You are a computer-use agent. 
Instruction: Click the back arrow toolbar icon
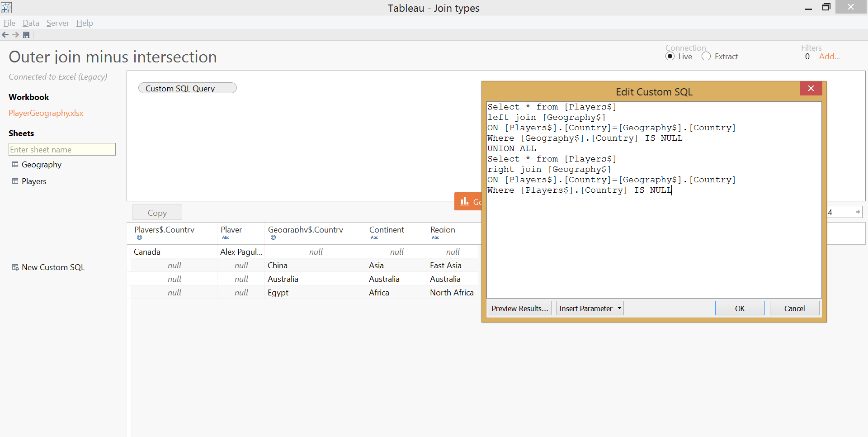tap(5, 35)
